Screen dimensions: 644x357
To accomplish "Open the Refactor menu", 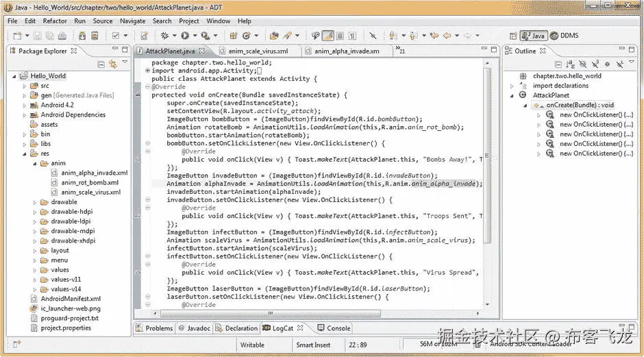I will coord(55,21).
